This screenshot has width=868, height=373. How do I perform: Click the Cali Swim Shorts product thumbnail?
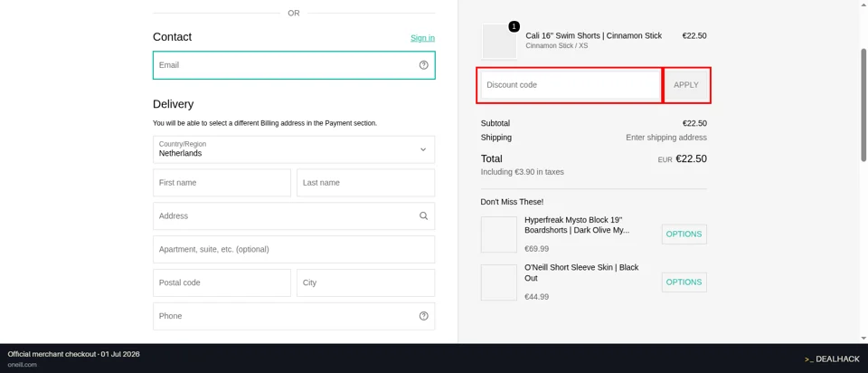499,41
